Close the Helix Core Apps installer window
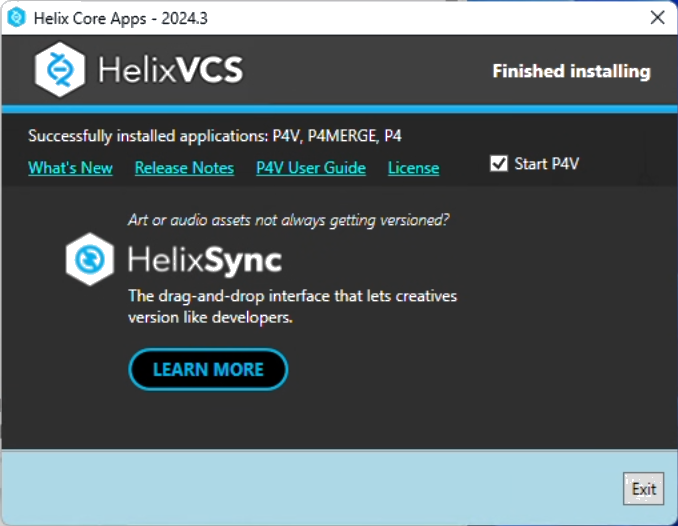 coord(657,17)
